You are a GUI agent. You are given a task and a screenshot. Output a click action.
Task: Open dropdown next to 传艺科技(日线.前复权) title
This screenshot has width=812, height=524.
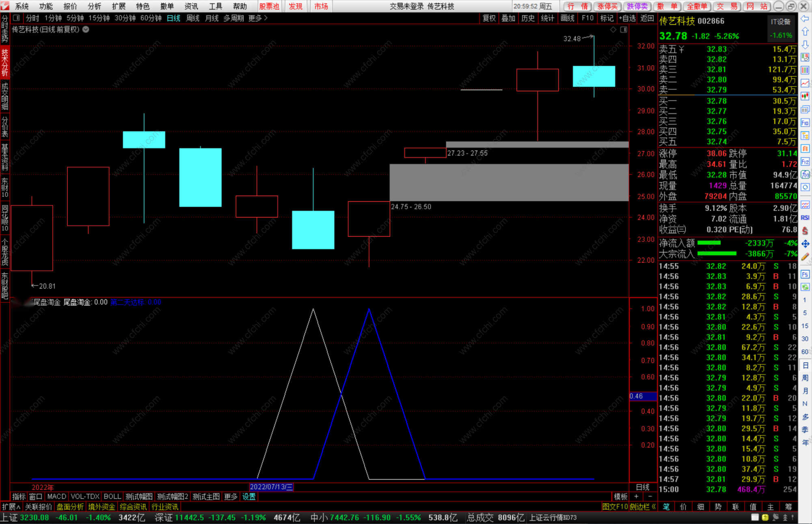click(x=86, y=29)
